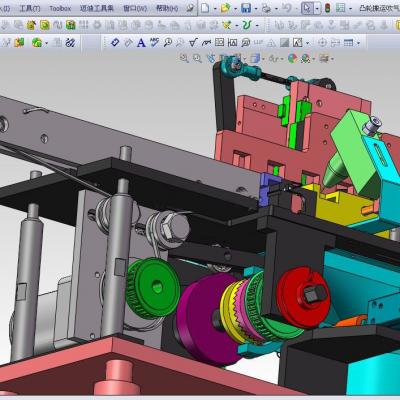Image resolution: width=400 pixels, height=400 pixels.
Task: Run the ABC spell checker tool
Action: click(154, 42)
